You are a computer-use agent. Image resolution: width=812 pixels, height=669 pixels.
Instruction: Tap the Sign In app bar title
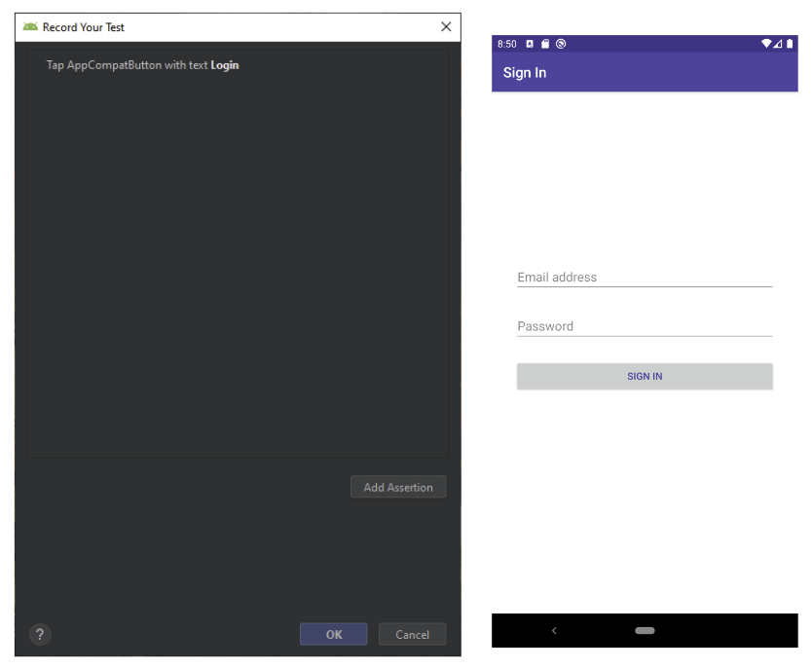coord(525,72)
